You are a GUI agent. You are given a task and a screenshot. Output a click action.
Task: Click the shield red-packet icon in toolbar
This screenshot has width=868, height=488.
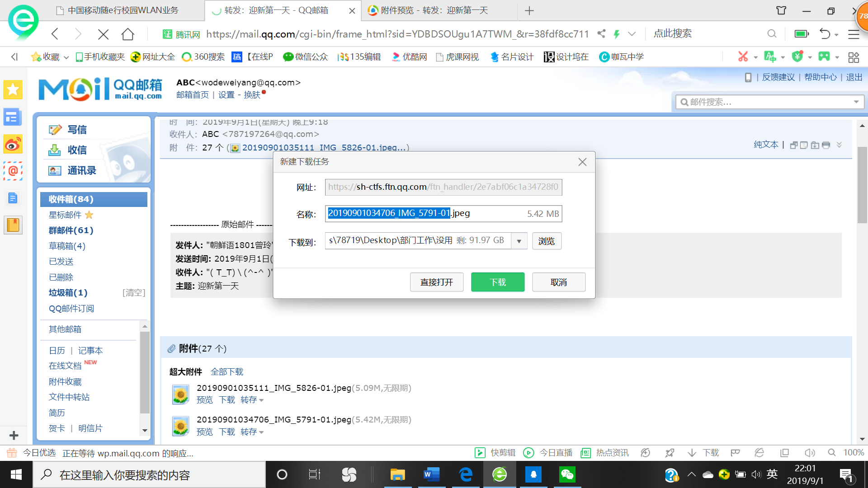[x=798, y=56]
